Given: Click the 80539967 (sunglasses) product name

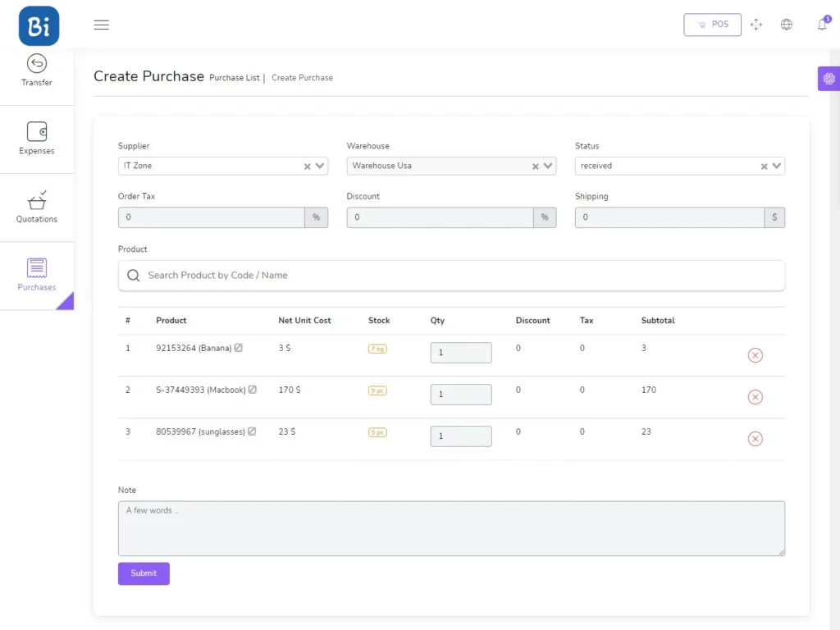Looking at the screenshot, I should coord(200,431).
